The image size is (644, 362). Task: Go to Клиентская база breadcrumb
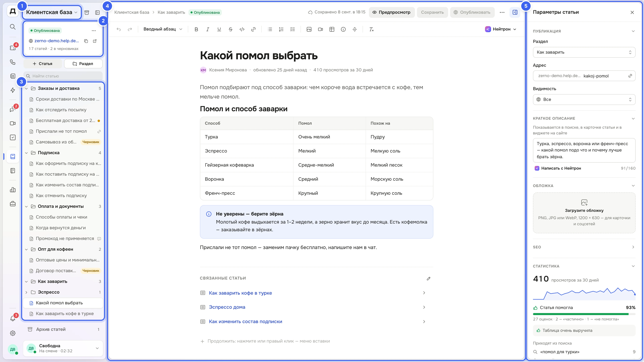tap(131, 12)
